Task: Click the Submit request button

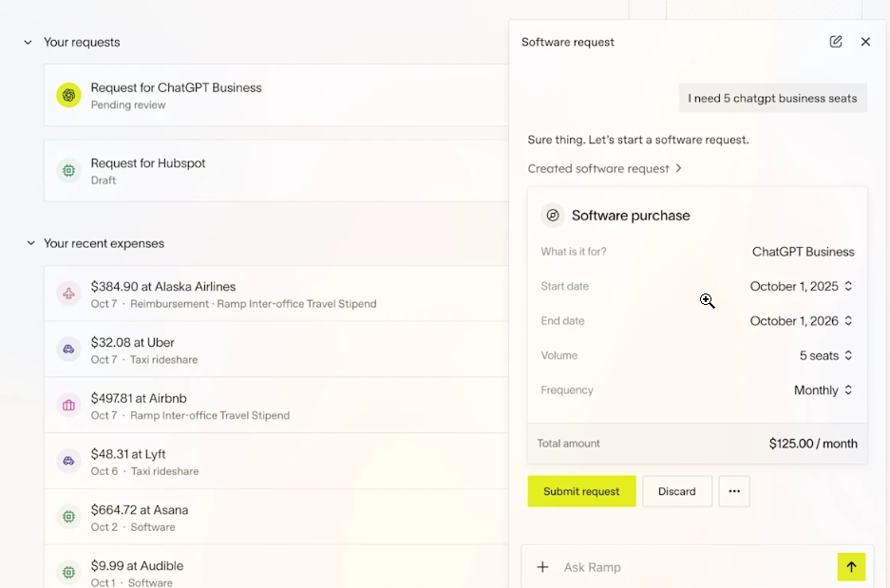Action: [581, 491]
